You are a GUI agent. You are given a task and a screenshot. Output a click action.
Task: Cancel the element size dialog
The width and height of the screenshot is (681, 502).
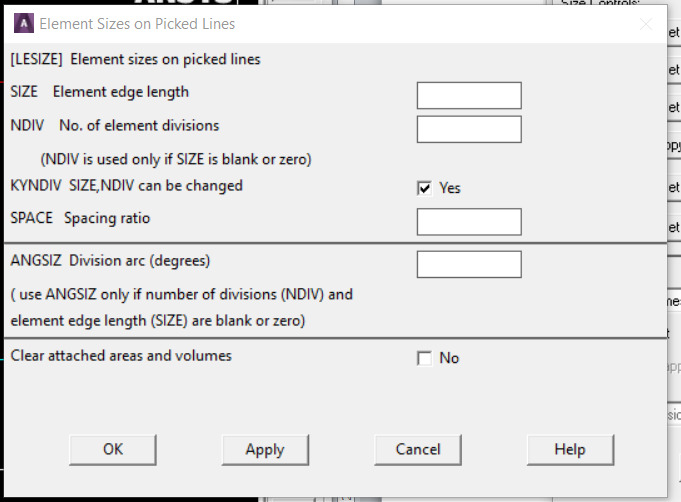click(x=418, y=449)
